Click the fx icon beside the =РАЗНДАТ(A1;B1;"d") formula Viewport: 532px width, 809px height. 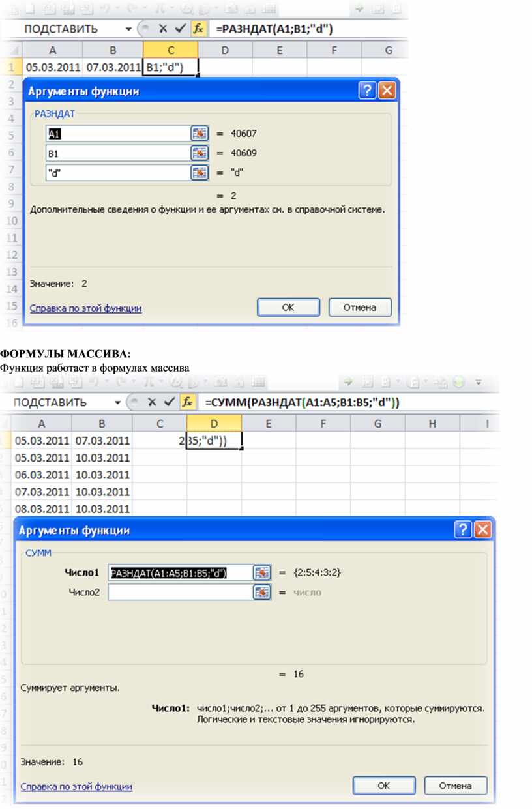[x=199, y=29]
